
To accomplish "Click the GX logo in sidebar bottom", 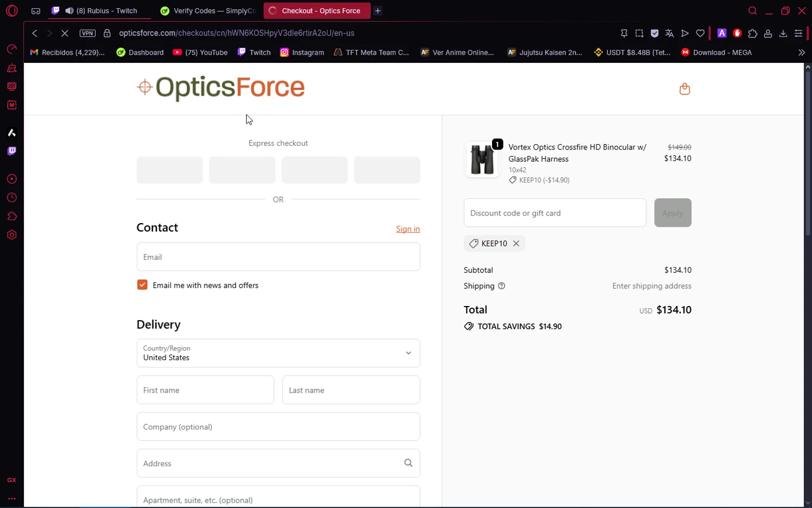I will tap(11, 480).
